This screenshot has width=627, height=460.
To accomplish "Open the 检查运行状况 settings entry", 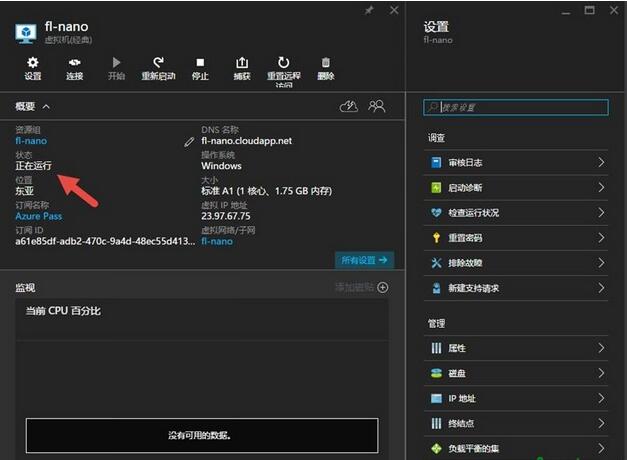I will pos(516,213).
